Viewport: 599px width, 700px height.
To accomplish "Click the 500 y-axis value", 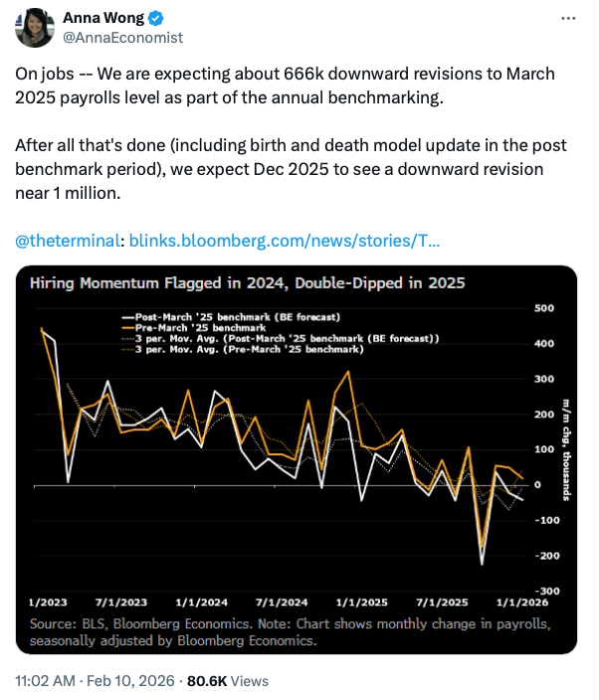I will tap(543, 308).
